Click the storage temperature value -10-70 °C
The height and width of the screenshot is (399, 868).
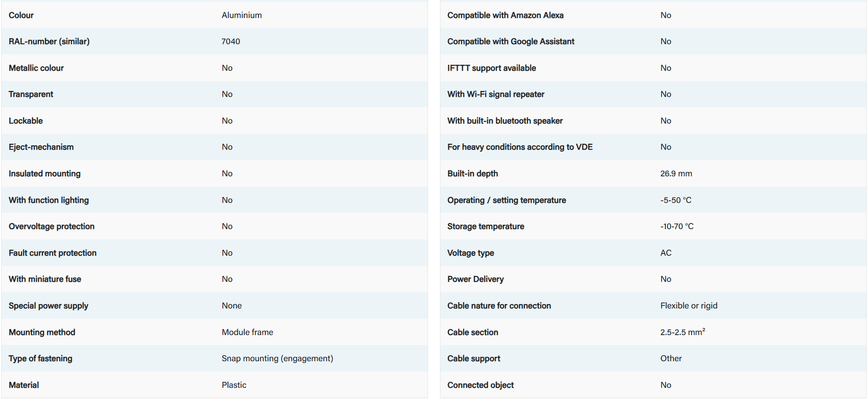pos(677,227)
